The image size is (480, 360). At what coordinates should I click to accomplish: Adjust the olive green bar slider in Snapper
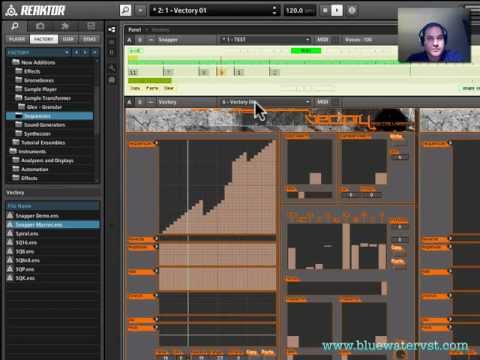[x=150, y=80]
